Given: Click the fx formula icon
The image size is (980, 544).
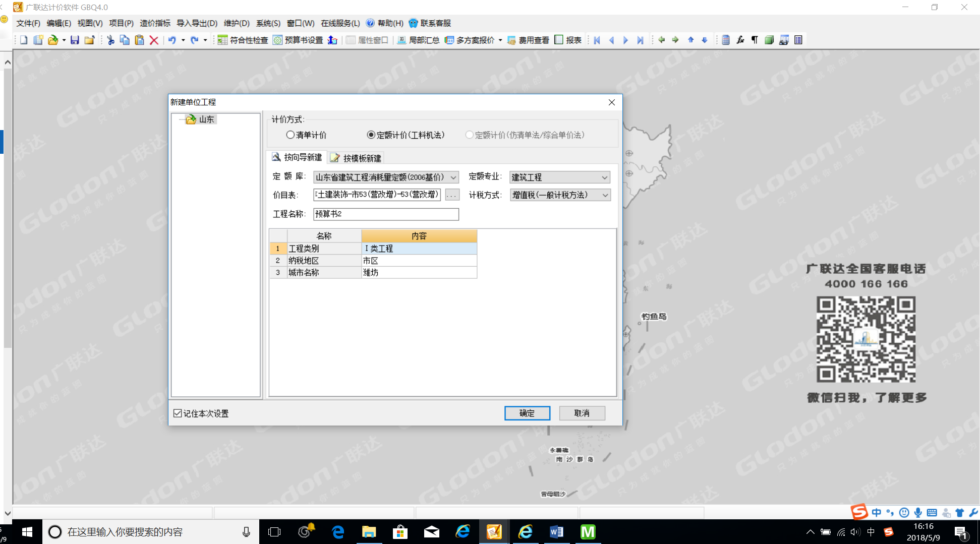Looking at the screenshot, I should click(740, 40).
